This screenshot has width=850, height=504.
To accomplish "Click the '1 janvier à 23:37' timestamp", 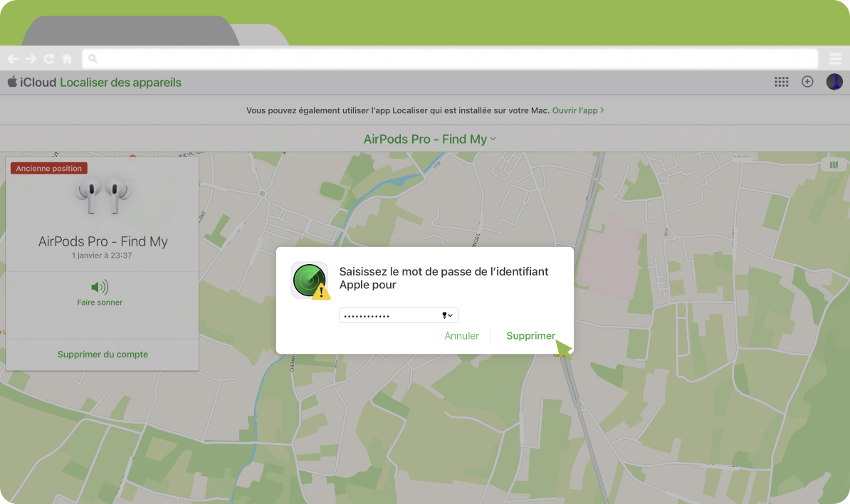I will pyautogui.click(x=102, y=256).
